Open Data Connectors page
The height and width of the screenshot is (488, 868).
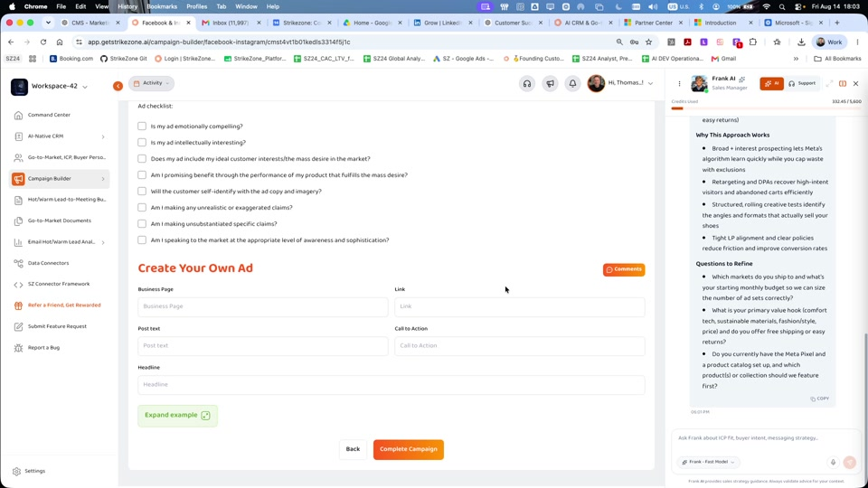pyautogui.click(x=48, y=263)
